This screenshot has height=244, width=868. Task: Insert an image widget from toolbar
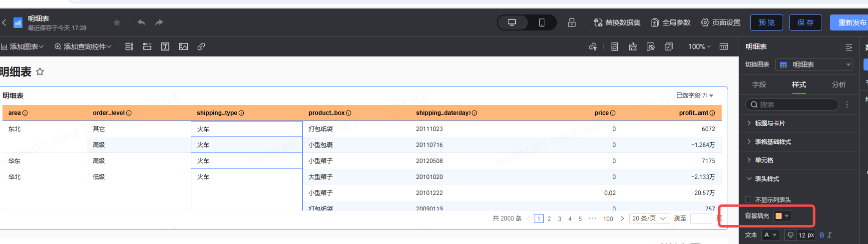(x=183, y=46)
